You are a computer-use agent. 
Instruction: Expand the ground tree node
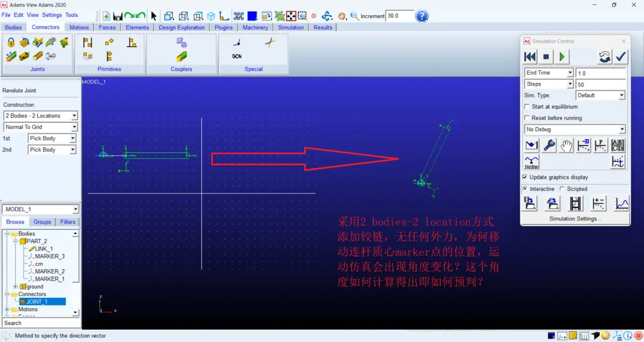coord(16,286)
